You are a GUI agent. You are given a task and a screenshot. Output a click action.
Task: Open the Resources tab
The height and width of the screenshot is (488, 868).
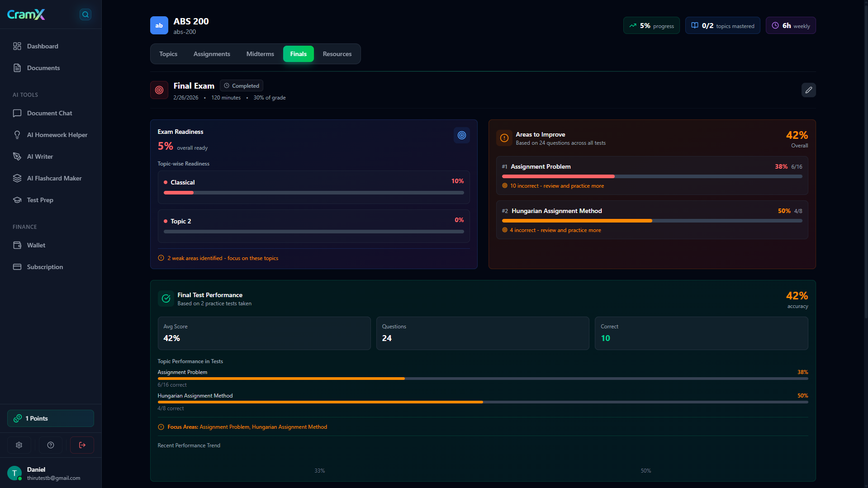tap(337, 54)
